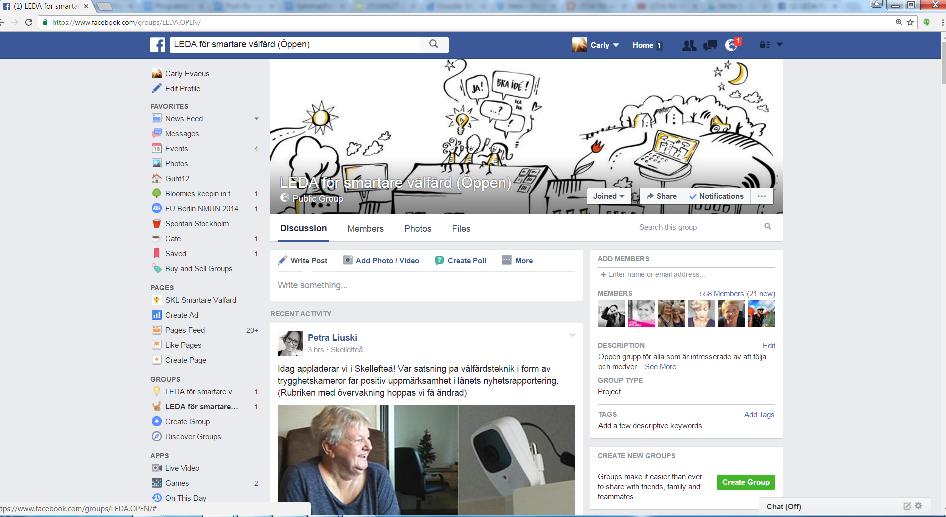Click the browser reload button
Image resolution: width=946 pixels, height=517 pixels.
point(28,22)
